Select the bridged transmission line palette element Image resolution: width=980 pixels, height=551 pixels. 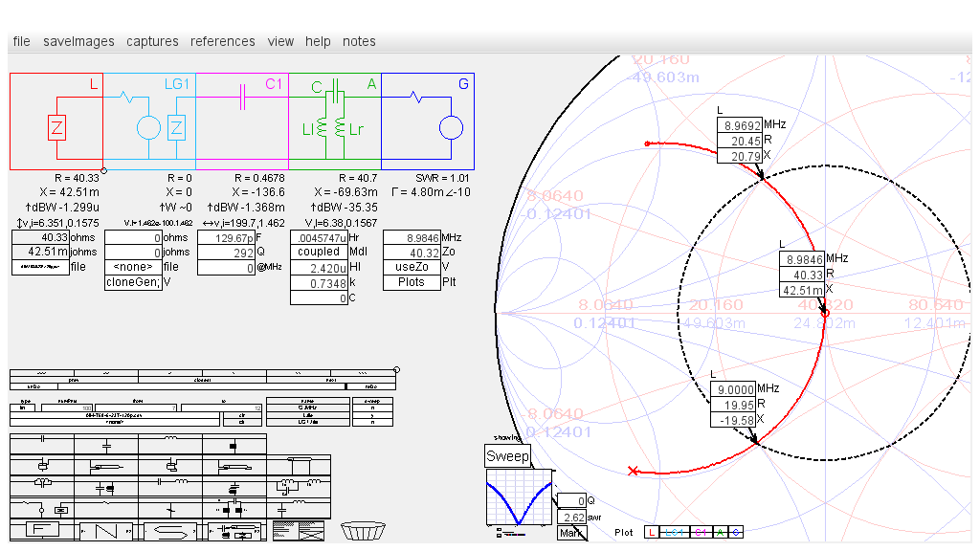[299, 466]
